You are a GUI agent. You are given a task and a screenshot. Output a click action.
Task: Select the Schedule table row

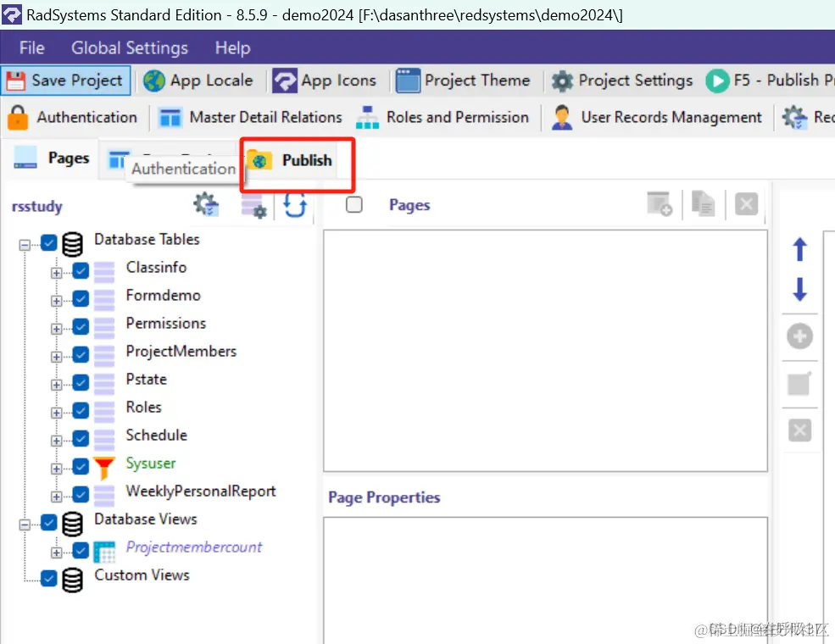pos(157,436)
